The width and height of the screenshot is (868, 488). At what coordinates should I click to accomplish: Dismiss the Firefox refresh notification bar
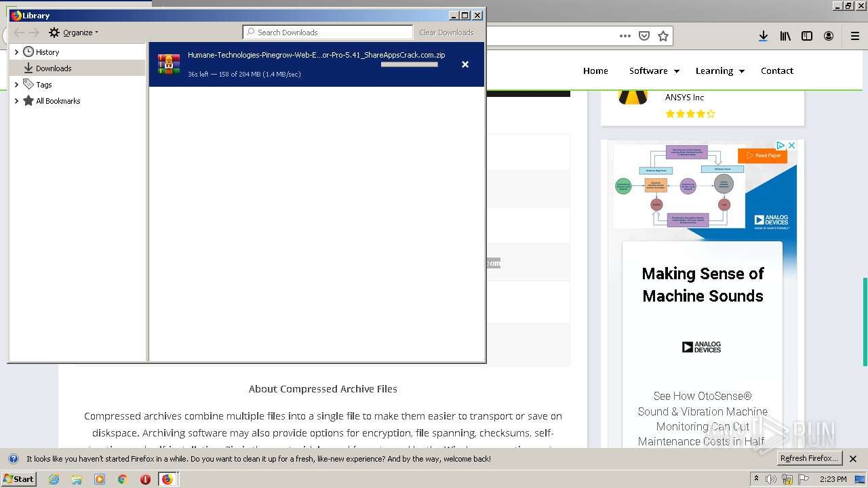point(853,459)
